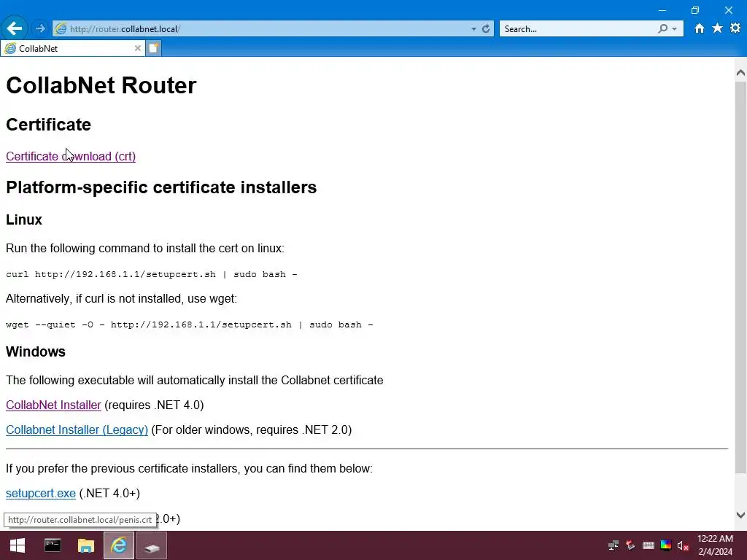Click the Linux section heading

pos(24,219)
